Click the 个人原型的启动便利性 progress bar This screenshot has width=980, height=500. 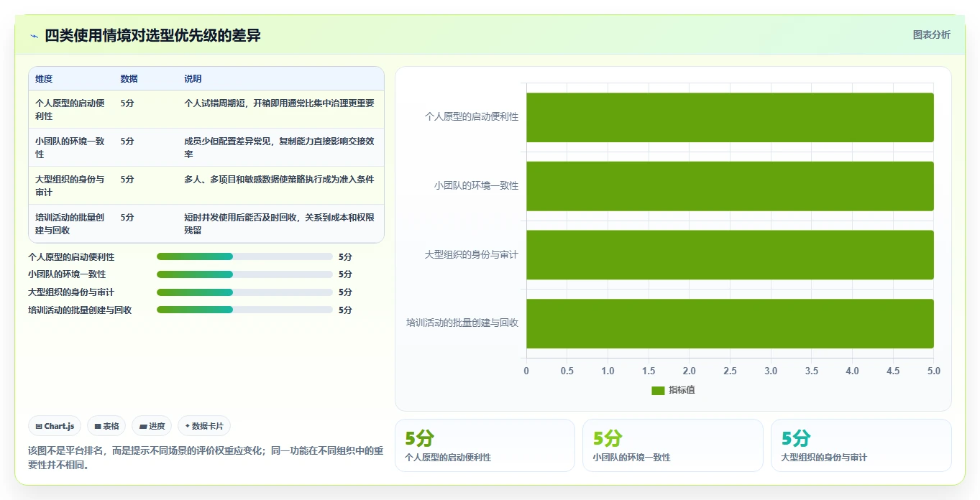(244, 256)
